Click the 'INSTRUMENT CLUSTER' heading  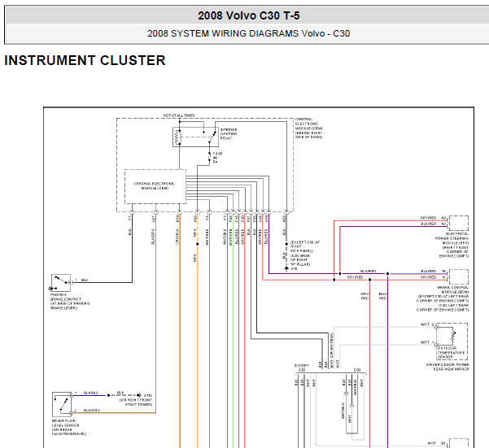click(85, 60)
